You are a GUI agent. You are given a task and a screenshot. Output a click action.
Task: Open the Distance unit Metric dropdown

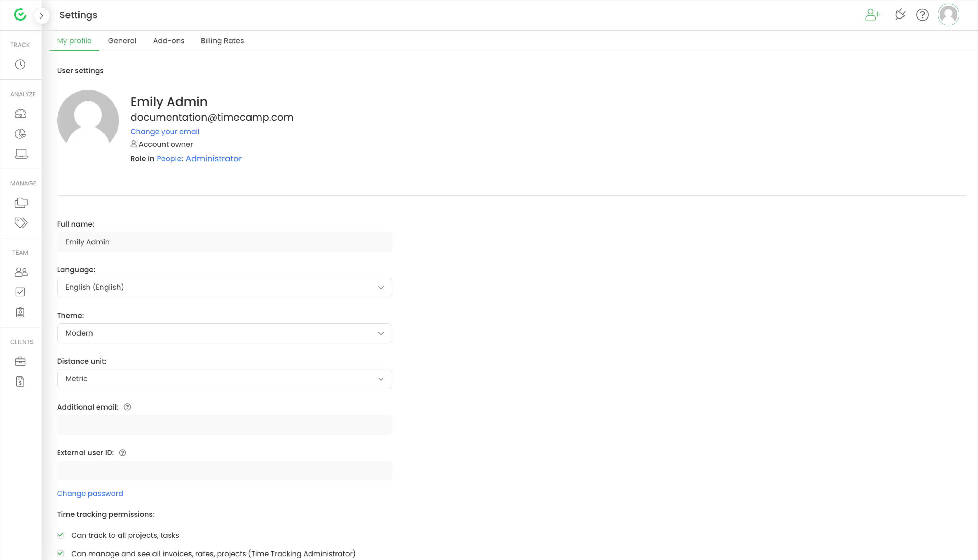click(x=224, y=379)
